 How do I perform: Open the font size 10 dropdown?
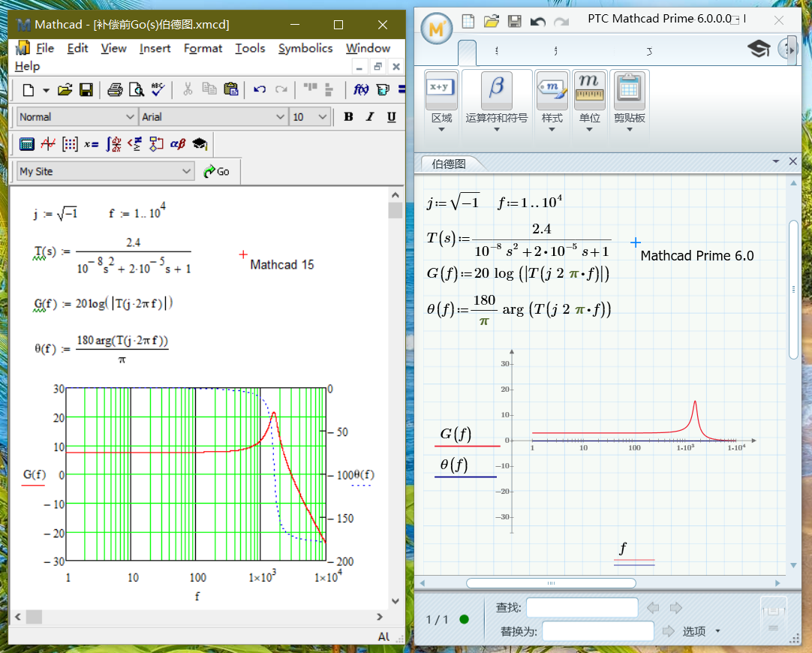point(322,117)
